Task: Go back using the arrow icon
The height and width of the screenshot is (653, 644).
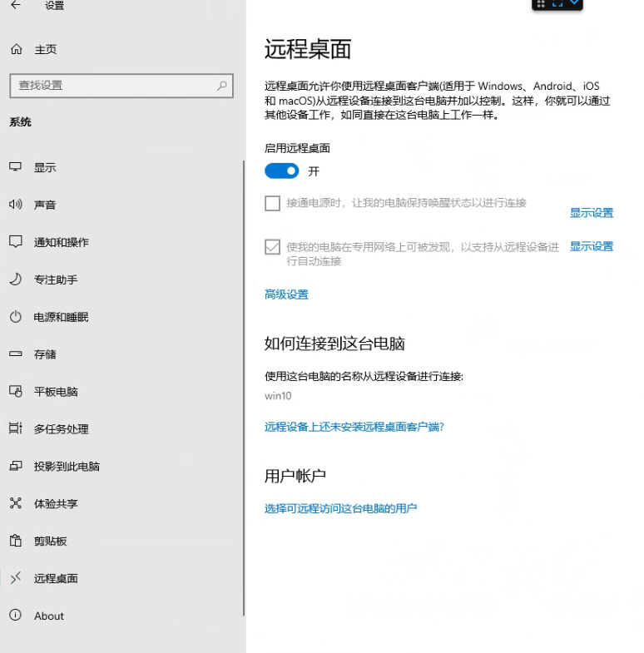Action: click(16, 5)
